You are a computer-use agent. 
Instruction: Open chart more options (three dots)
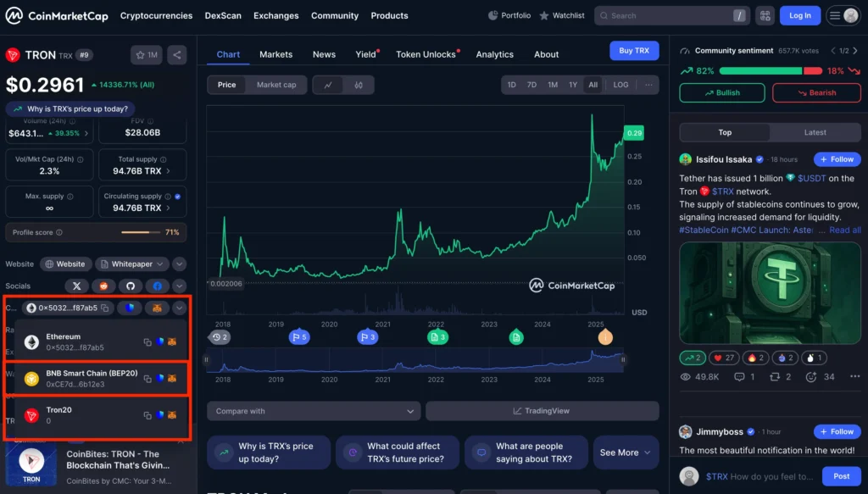pos(648,85)
